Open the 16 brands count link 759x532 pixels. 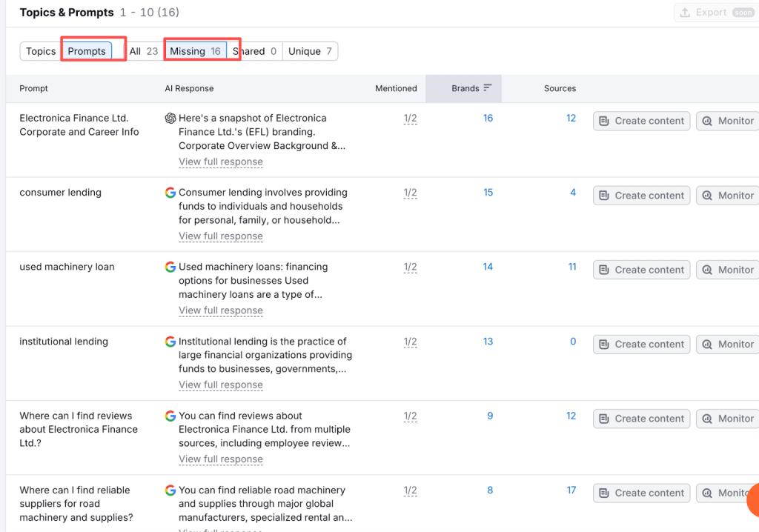click(488, 119)
